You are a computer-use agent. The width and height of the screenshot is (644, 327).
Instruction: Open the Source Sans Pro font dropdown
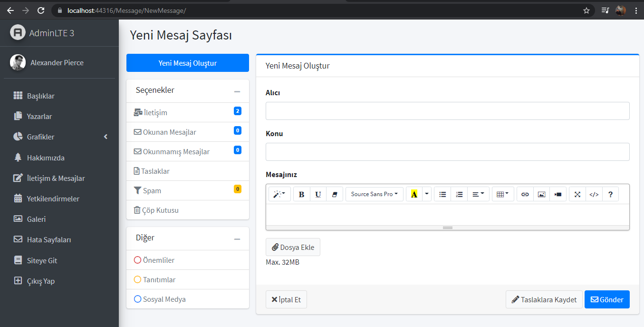tap(374, 194)
